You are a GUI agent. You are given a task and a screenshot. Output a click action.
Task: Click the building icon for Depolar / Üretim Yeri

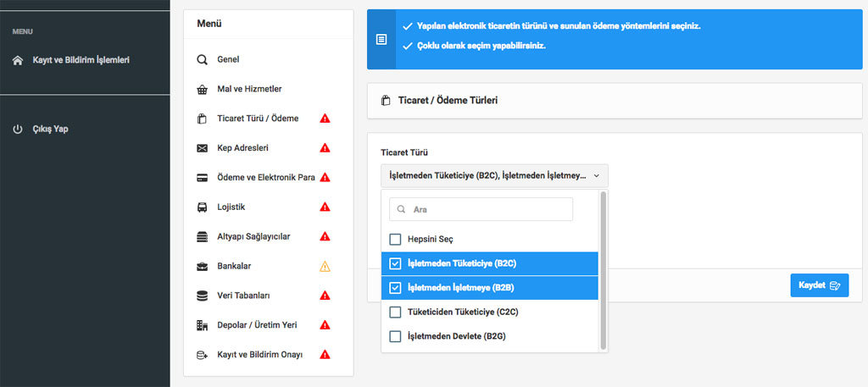[x=202, y=325]
